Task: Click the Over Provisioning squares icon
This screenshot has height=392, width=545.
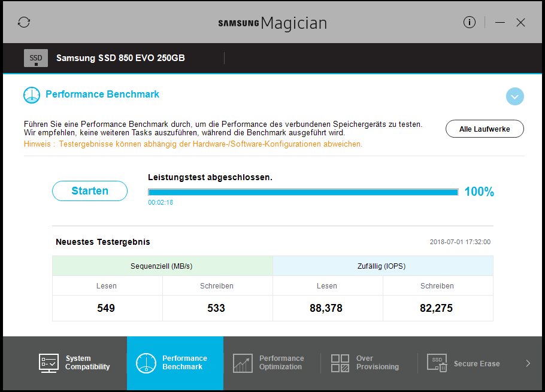Action: pyautogui.click(x=340, y=363)
